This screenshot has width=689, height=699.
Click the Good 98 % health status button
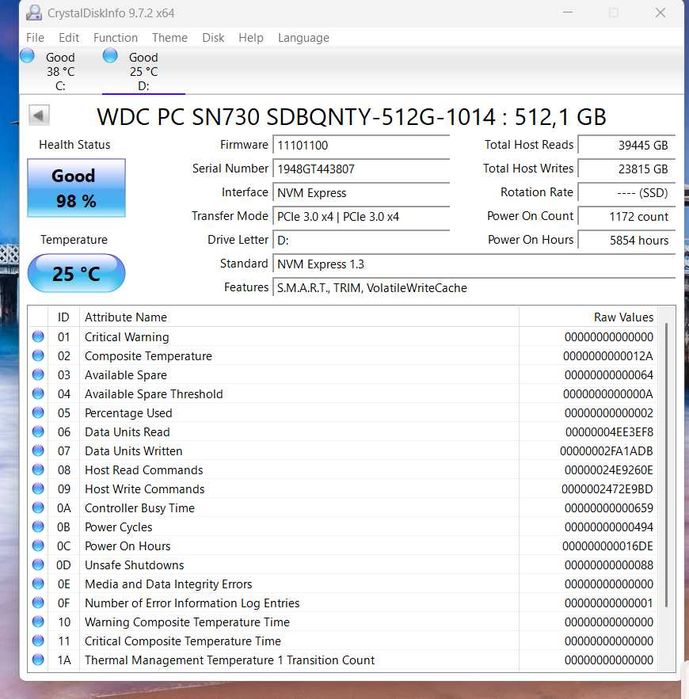tap(76, 188)
